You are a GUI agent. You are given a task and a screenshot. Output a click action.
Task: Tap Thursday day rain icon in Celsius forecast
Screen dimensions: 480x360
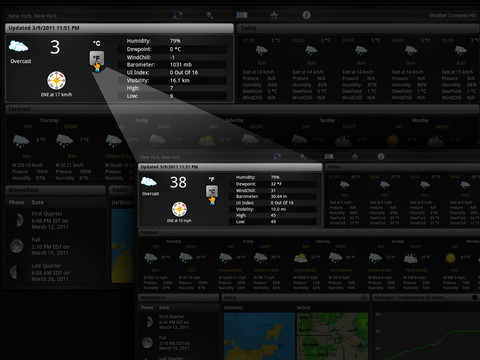(21, 141)
